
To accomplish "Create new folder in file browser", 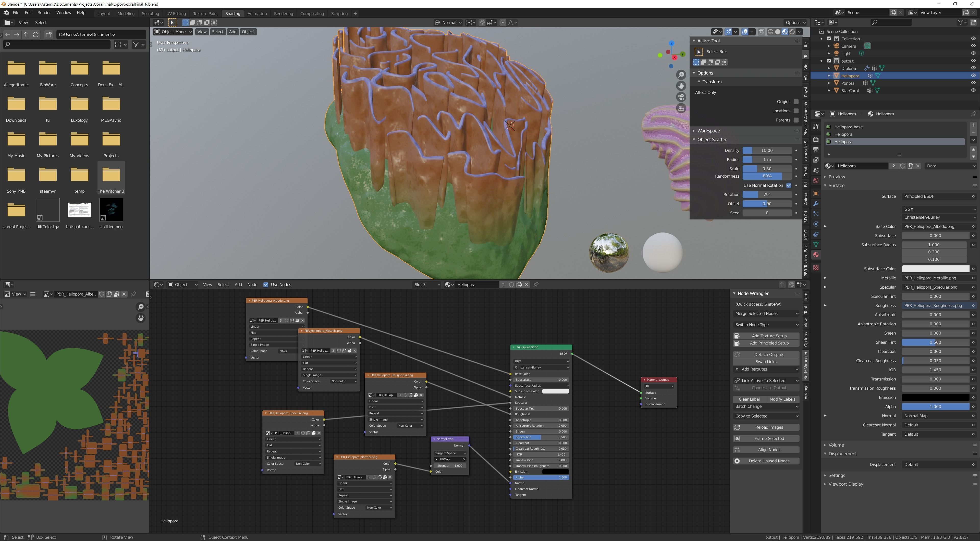I will (x=48, y=35).
